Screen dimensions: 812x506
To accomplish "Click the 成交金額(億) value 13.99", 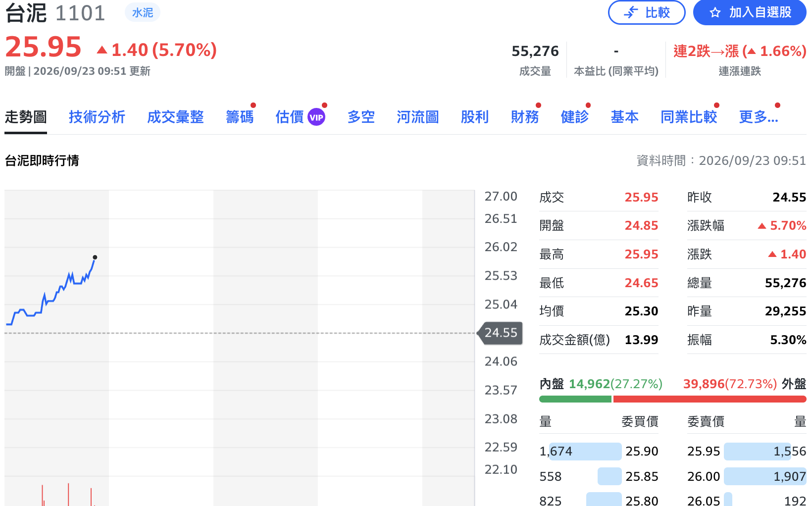I will (641, 340).
